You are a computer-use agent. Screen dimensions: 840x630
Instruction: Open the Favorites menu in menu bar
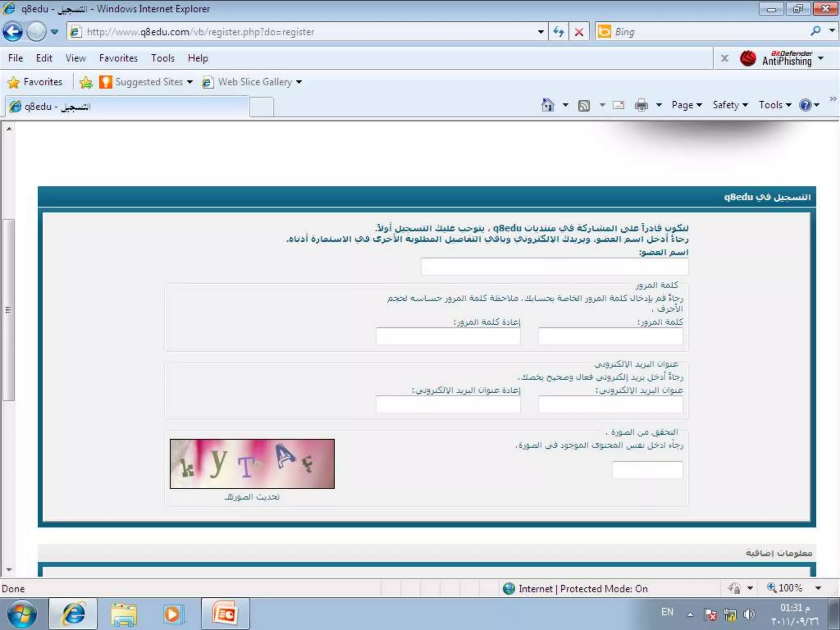point(118,58)
